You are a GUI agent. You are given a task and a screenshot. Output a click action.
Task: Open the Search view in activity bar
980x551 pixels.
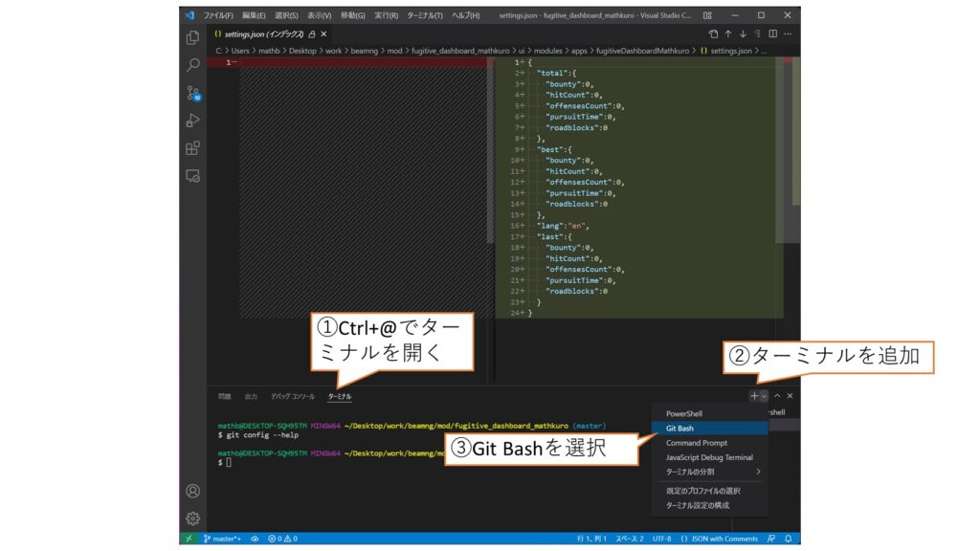(x=192, y=65)
